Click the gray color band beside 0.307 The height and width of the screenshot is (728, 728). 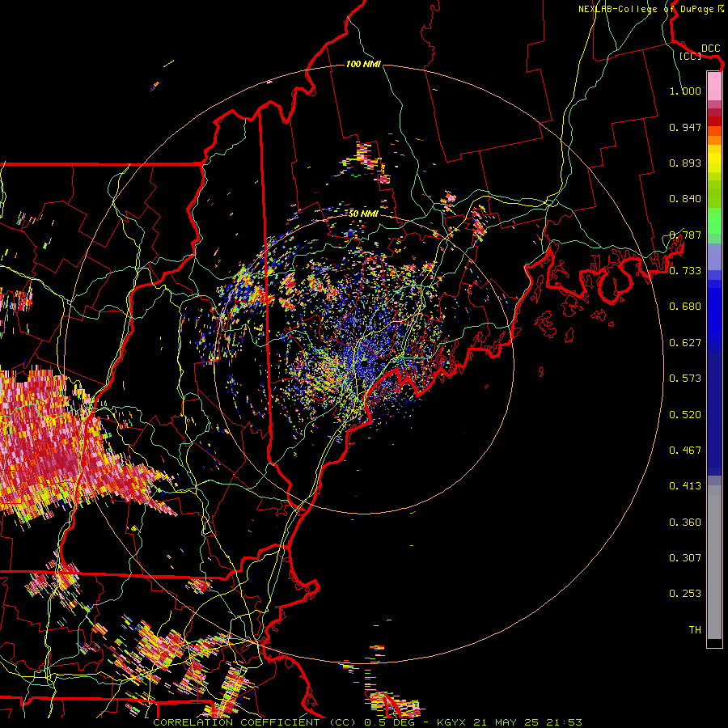pyautogui.click(x=714, y=562)
